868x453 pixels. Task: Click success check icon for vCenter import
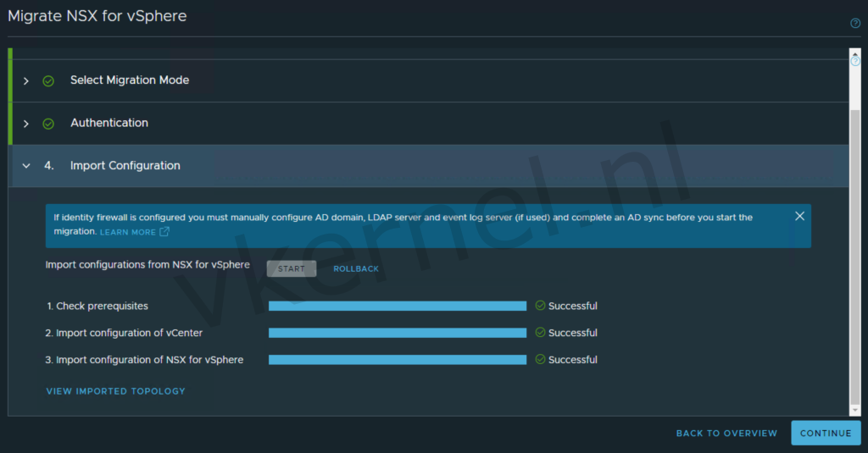click(x=540, y=333)
